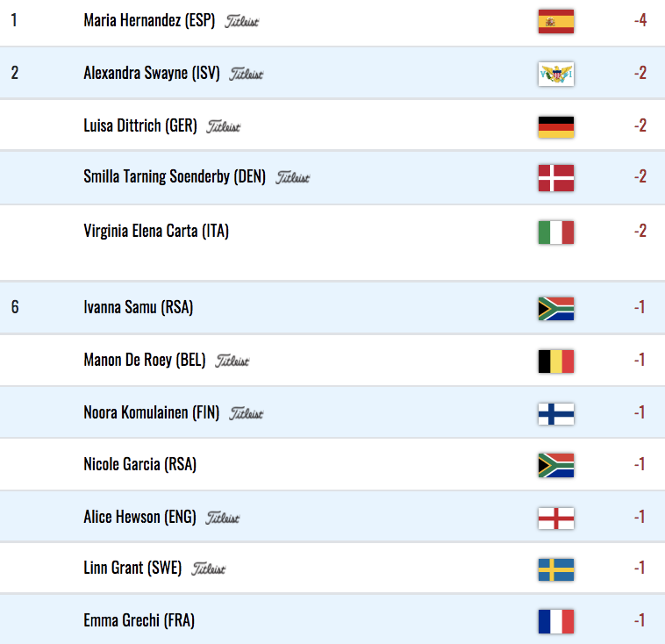Click the Belgium flag icon

coord(556,361)
